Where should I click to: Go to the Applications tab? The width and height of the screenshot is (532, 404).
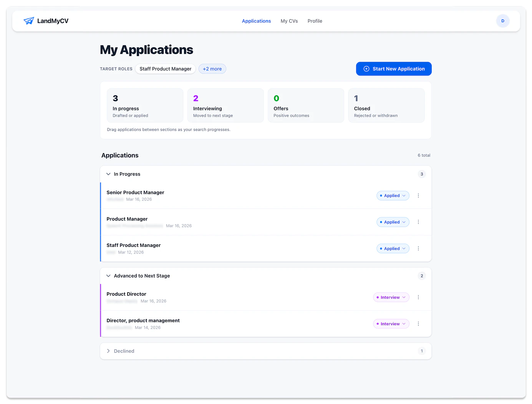[x=256, y=21]
